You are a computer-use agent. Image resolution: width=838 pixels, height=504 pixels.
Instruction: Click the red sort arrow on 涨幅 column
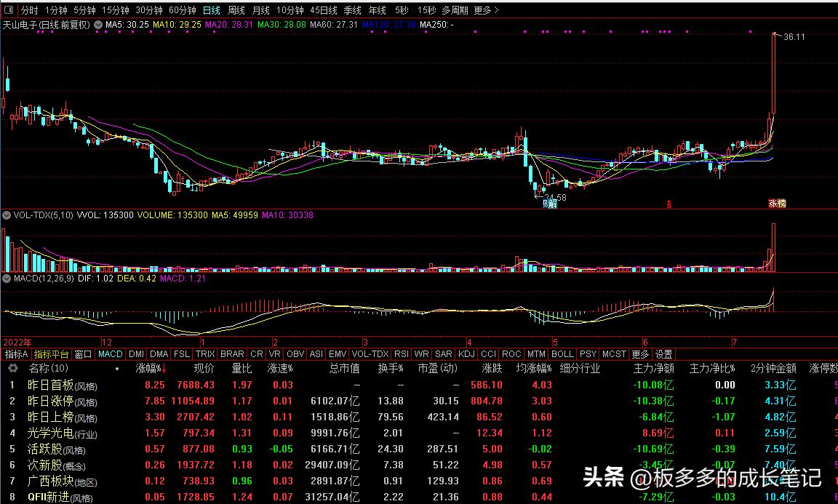pos(164,368)
